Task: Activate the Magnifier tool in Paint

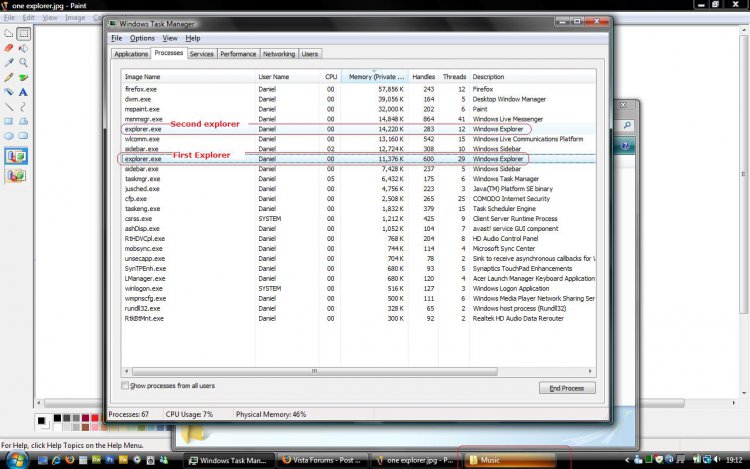Action: 23,62
